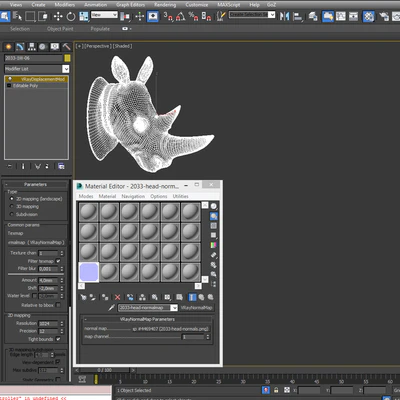Open the Rendering menu
400x400 pixels.
[165, 5]
